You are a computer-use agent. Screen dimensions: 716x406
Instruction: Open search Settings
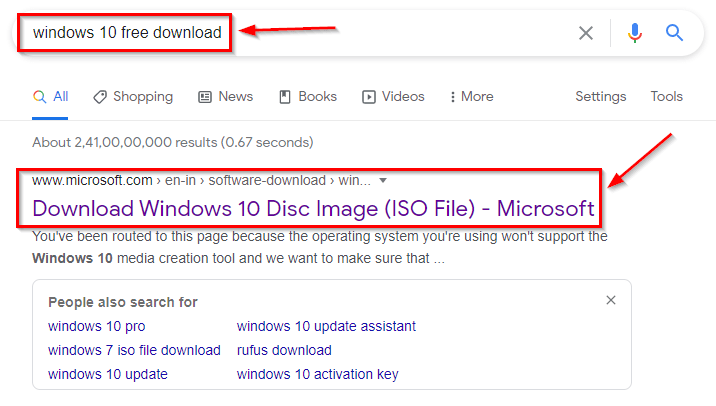(600, 97)
